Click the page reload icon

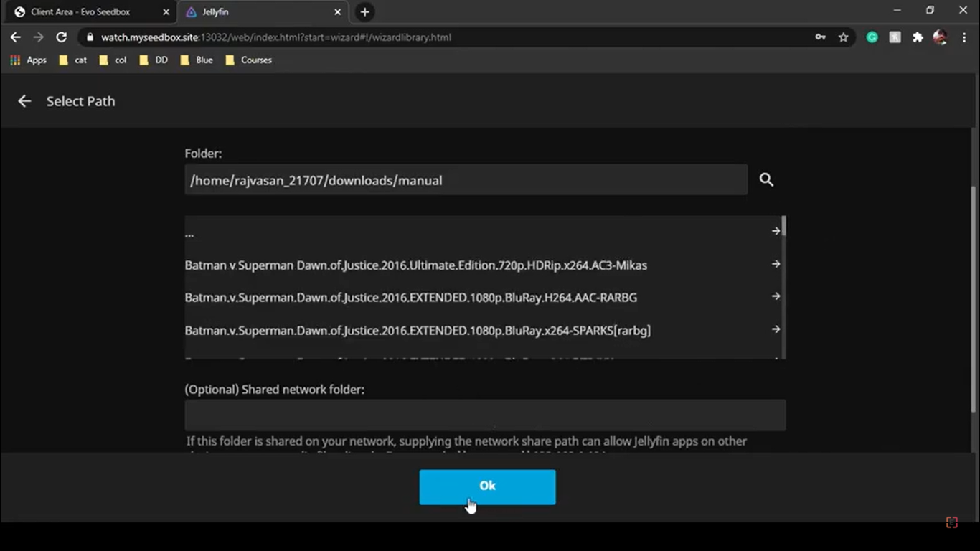(x=61, y=37)
